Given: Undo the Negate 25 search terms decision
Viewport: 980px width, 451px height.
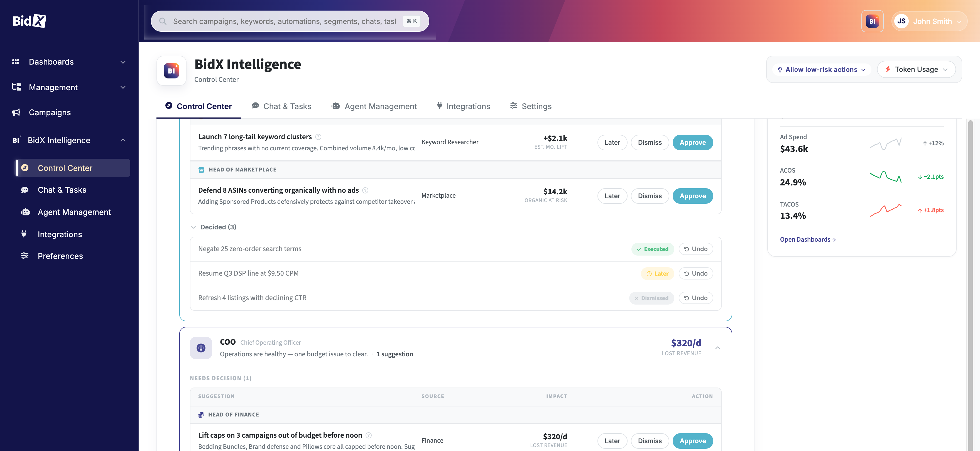Looking at the screenshot, I should (695, 249).
